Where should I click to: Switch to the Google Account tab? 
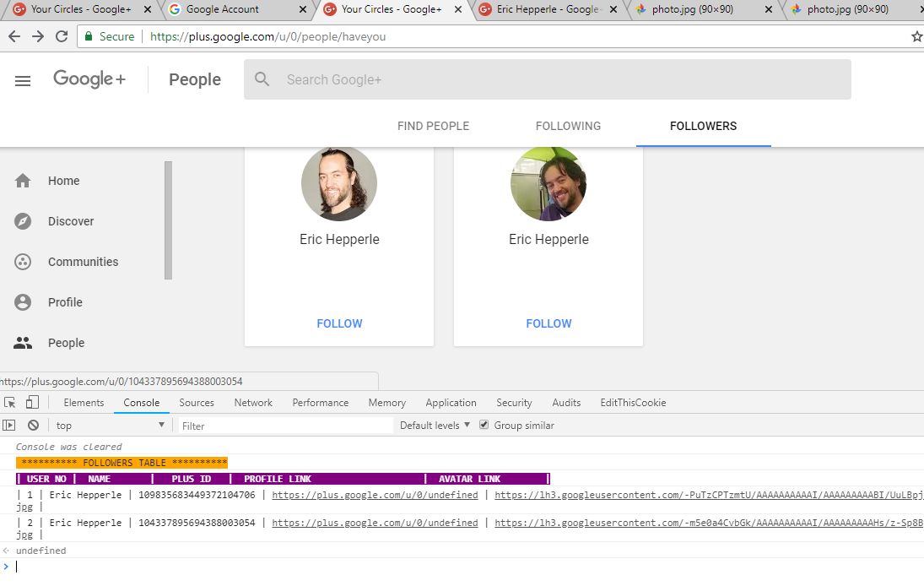point(235,9)
